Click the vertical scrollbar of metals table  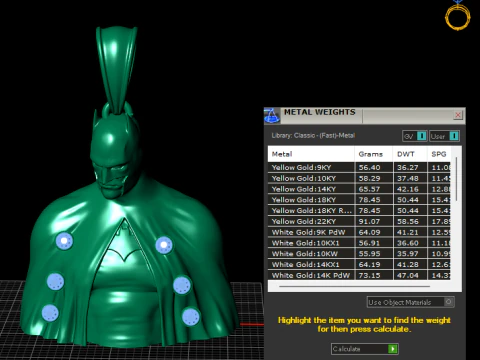pyautogui.click(x=456, y=179)
